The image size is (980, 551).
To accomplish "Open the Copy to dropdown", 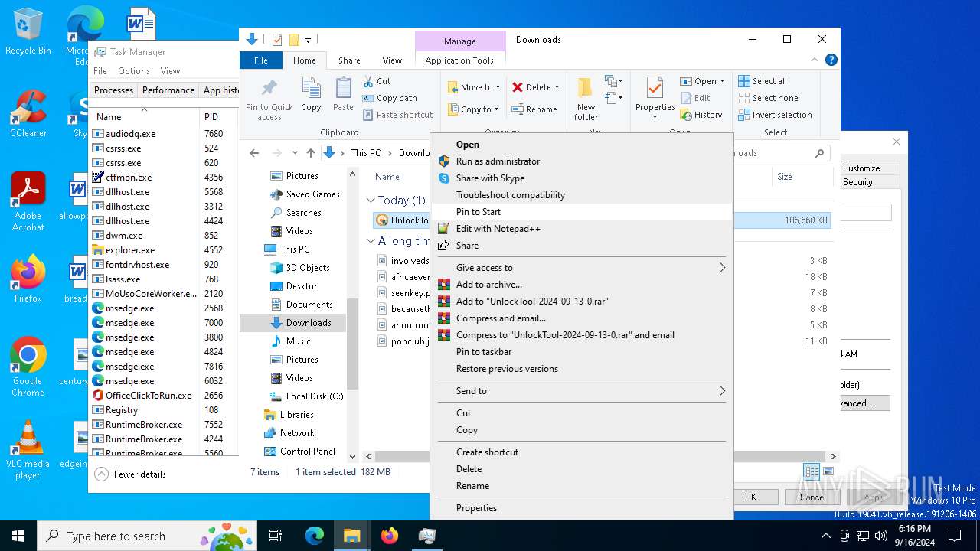I will [x=474, y=109].
